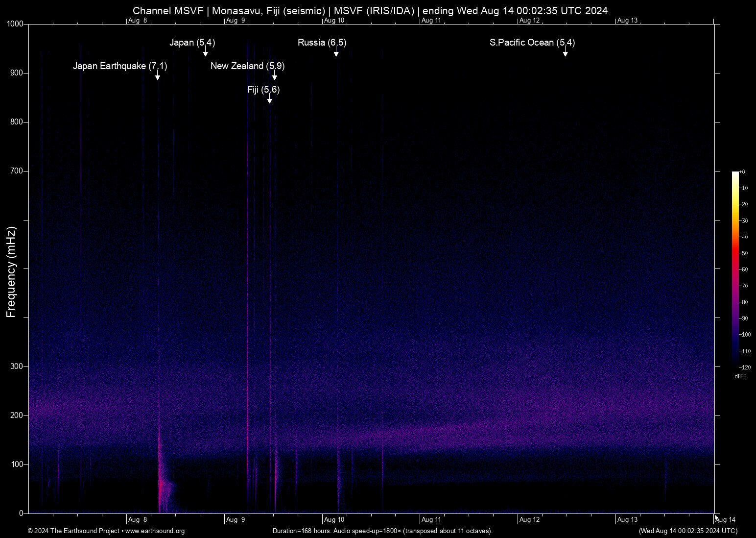Click the arrow below S.Pacific Ocean (5.4)
Viewport: 756px width, 538px height.
[565, 52]
